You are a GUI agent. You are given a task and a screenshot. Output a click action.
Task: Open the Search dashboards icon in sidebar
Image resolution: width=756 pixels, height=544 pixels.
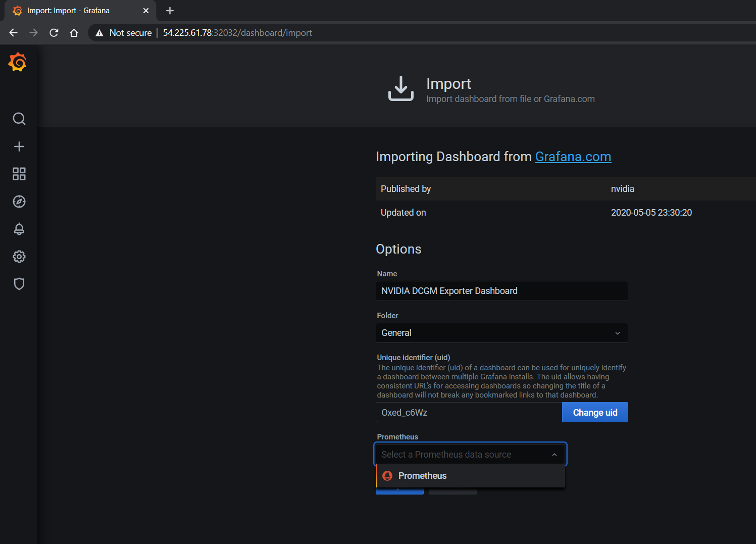click(x=19, y=119)
